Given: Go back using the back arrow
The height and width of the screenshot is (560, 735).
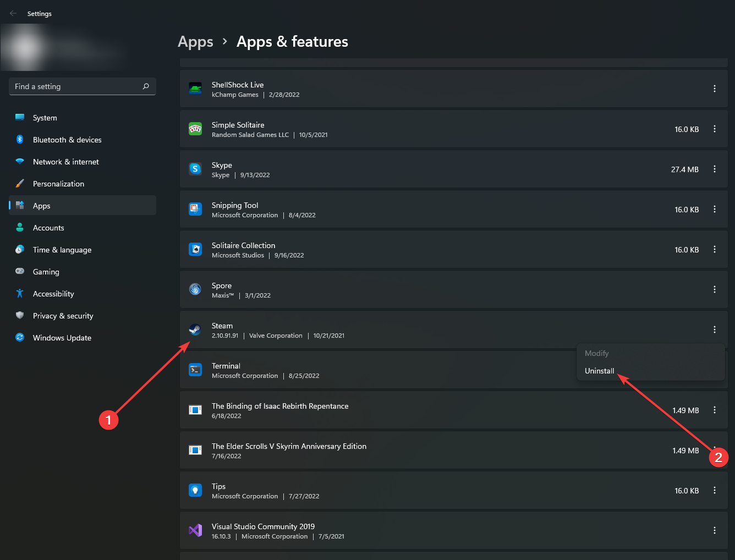Looking at the screenshot, I should [x=13, y=13].
